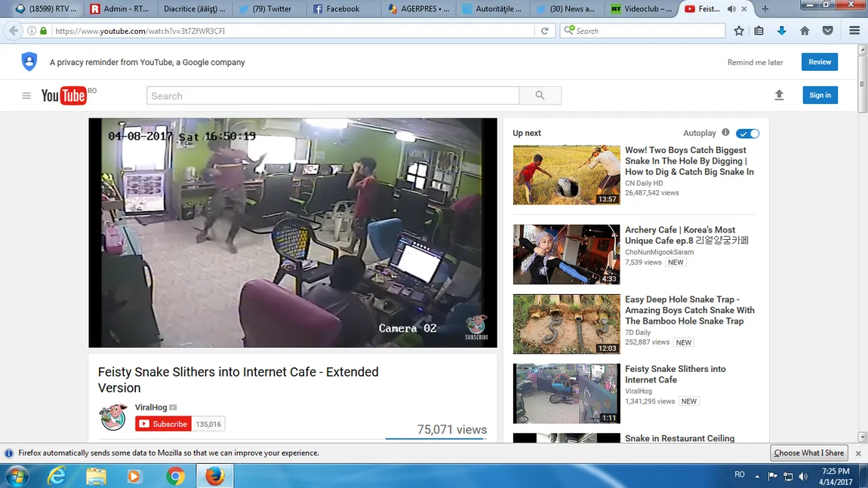Go to the Firefox home page
Screen dimensions: 868x488
coord(805,31)
